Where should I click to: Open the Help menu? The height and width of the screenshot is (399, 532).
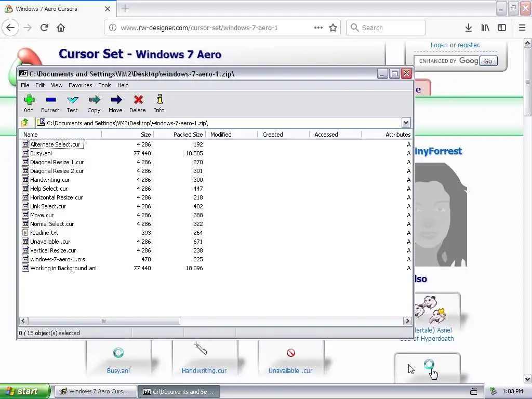pyautogui.click(x=123, y=85)
